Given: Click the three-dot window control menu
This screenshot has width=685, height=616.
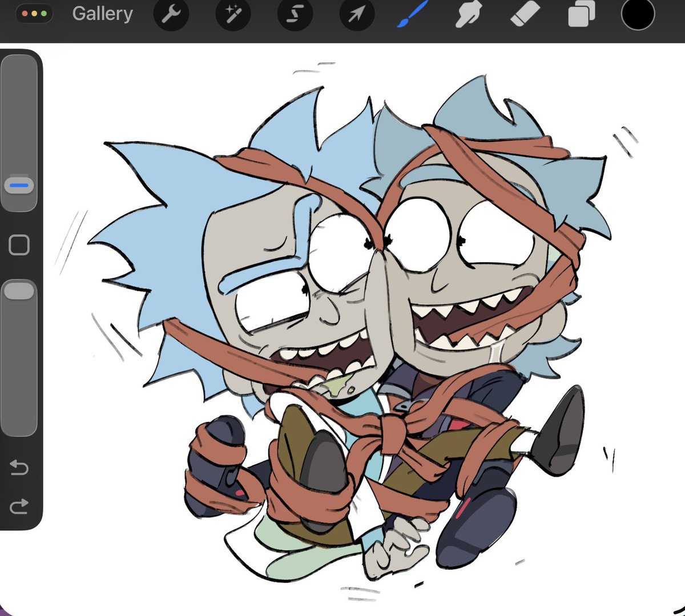Looking at the screenshot, I should tap(34, 14).
